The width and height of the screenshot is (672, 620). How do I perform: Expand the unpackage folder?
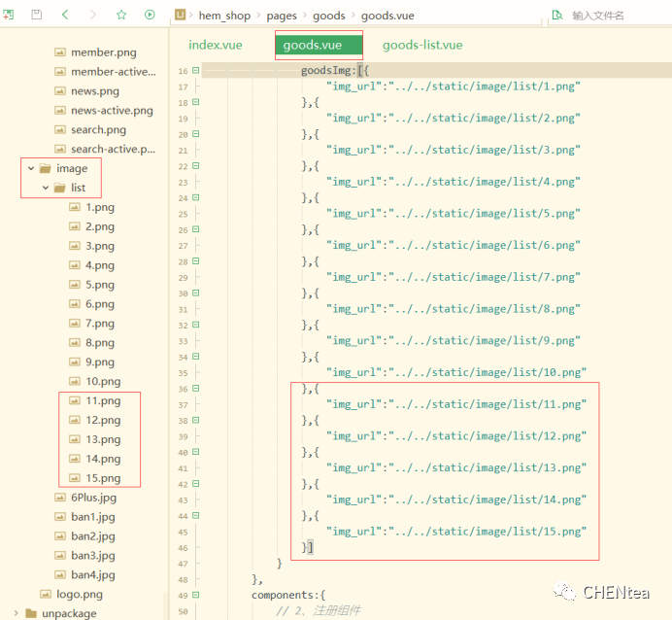17,613
